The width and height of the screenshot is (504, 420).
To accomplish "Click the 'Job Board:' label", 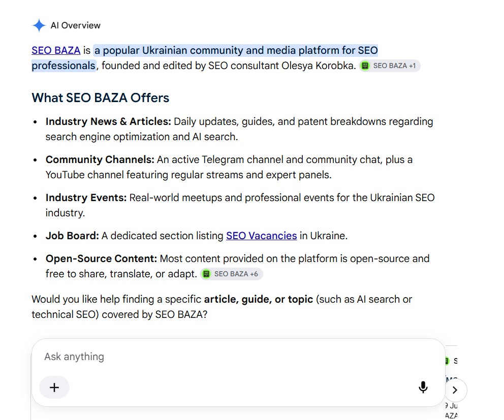I will coord(72,236).
